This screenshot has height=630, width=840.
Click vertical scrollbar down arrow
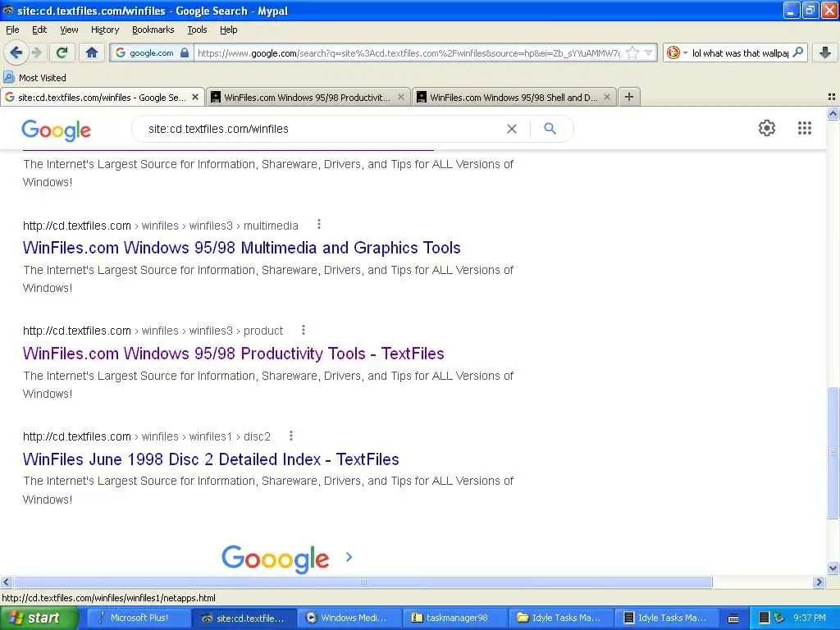(833, 568)
